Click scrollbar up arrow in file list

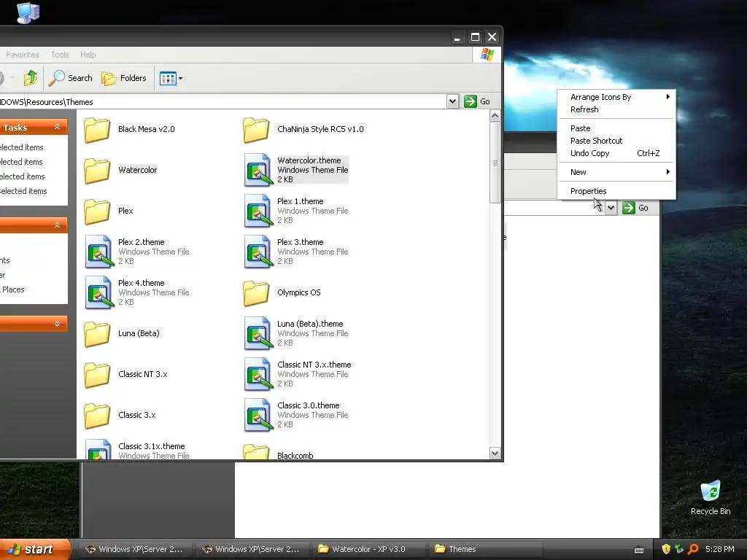tap(495, 116)
